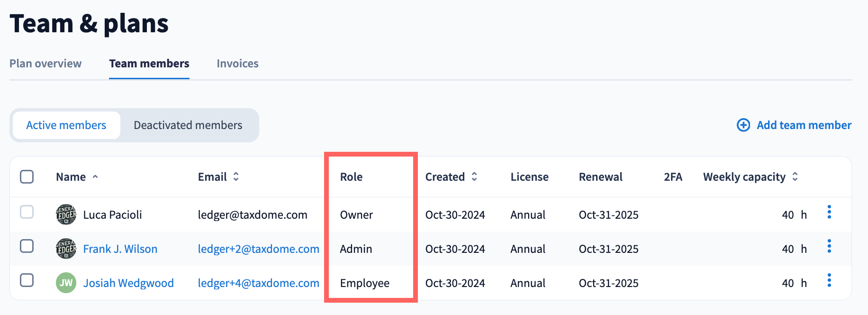Viewport: 868px width, 315px height.
Task: Sort the table by Email column
Action: pos(236,176)
